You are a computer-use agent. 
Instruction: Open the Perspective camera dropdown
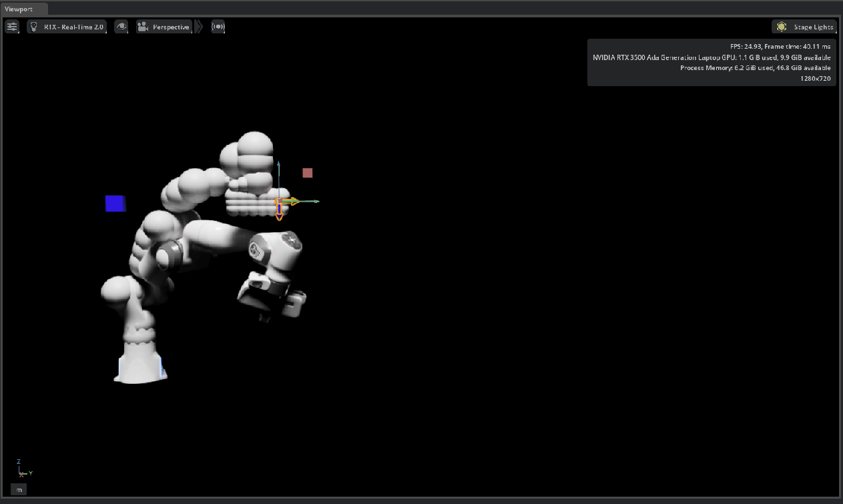pos(170,27)
